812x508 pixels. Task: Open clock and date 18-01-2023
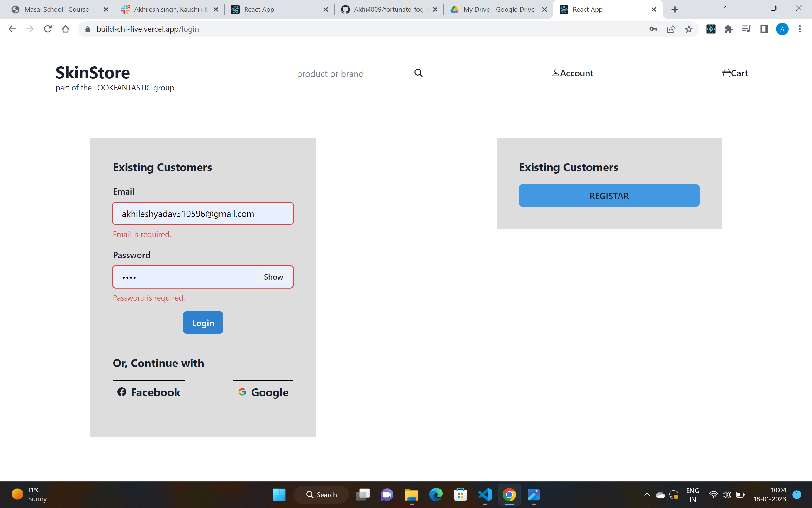[x=770, y=495]
